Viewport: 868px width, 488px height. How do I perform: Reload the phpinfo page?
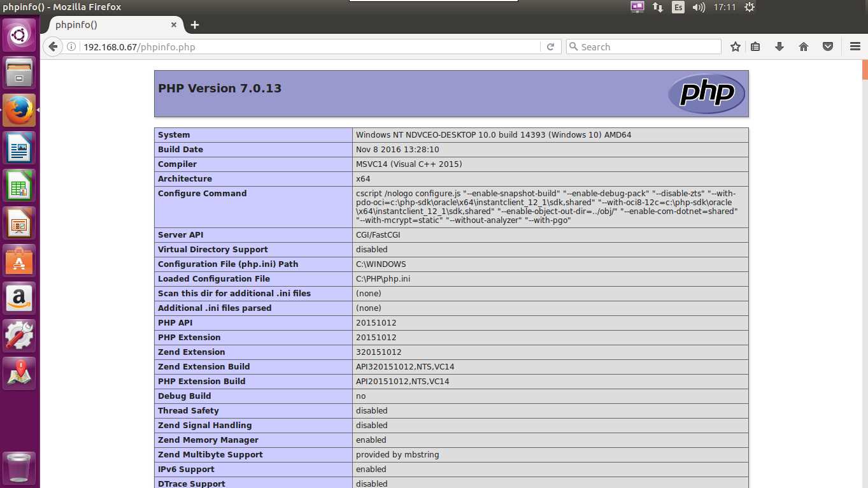coord(550,47)
